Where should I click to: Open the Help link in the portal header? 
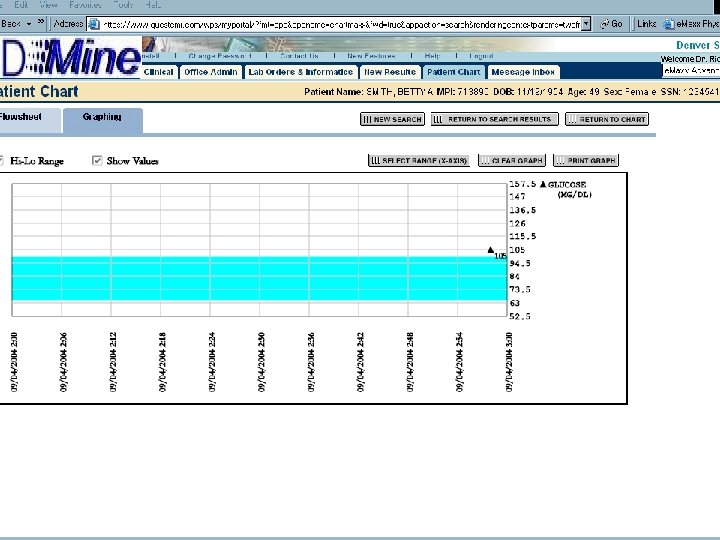pos(432,56)
